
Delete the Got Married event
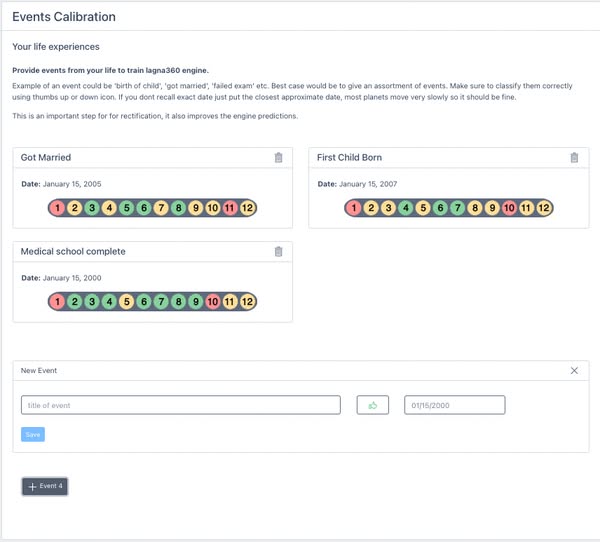pos(278,158)
